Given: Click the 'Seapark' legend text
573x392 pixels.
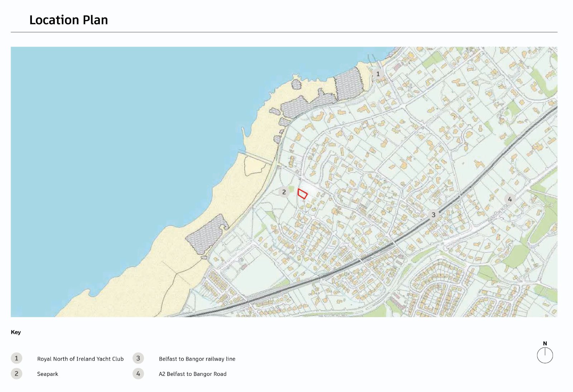Looking at the screenshot, I should 48,374.
